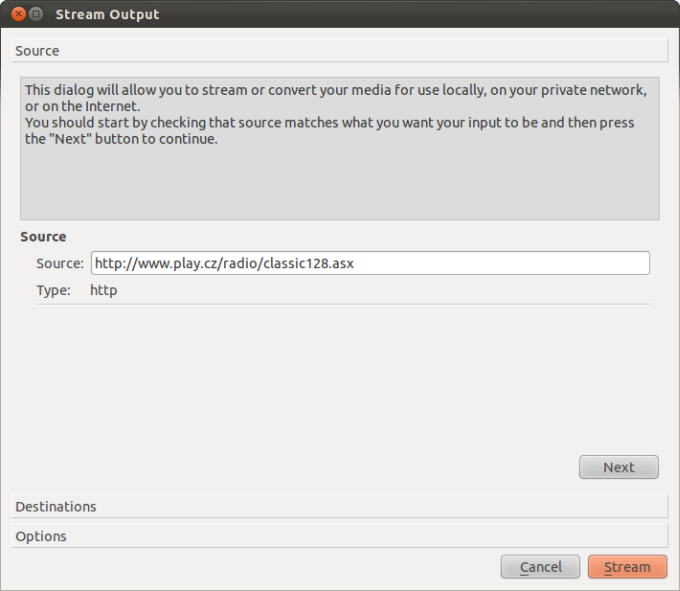This screenshot has height=591, width=680.
Task: Collapse the Source section header
Action: pos(339,51)
